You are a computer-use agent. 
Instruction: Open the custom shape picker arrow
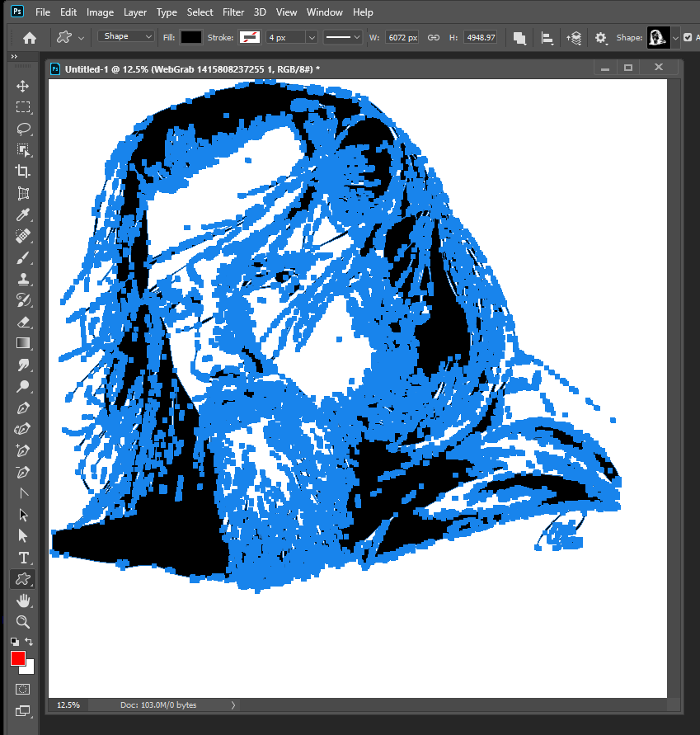tap(675, 37)
